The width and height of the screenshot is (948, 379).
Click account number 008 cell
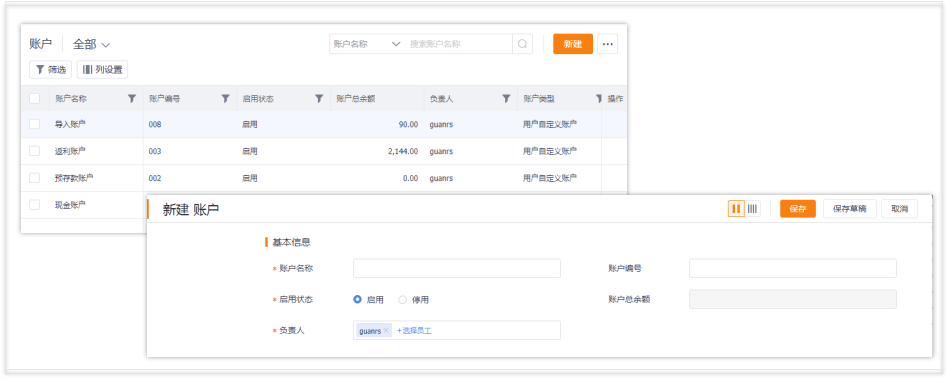[155, 125]
